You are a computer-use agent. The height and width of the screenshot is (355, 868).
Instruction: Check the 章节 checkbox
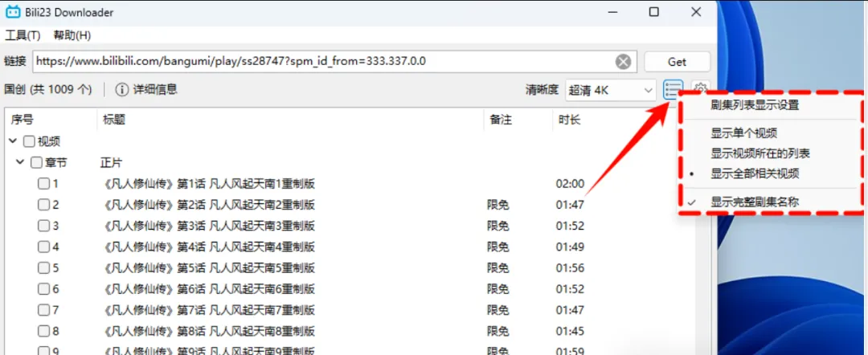coord(36,163)
